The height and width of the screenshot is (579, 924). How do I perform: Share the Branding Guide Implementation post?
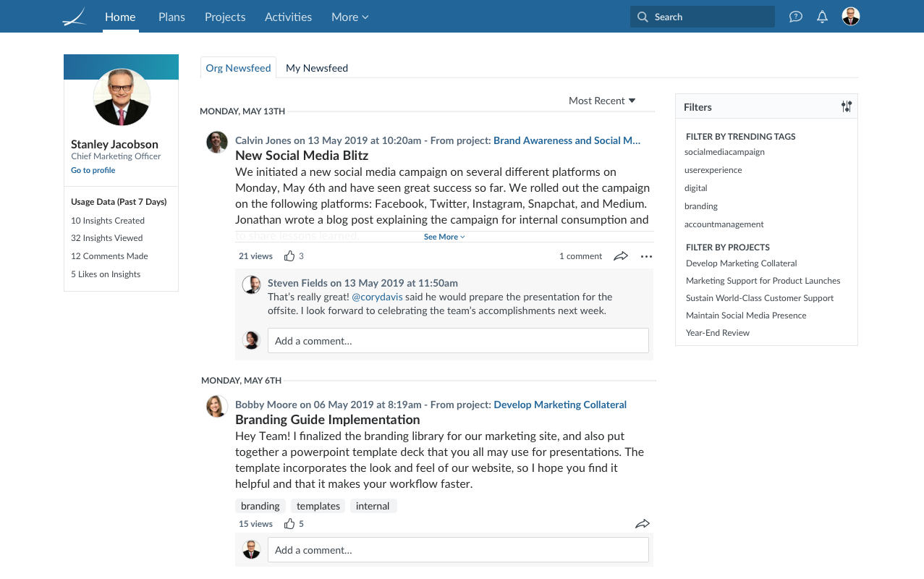pos(643,523)
